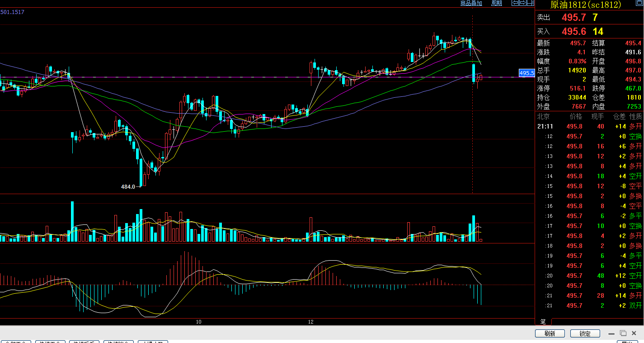Image resolution: width=644 pixels, height=343 pixels.
Task: Click the 开盘 value 496.8
Action: [x=633, y=62]
